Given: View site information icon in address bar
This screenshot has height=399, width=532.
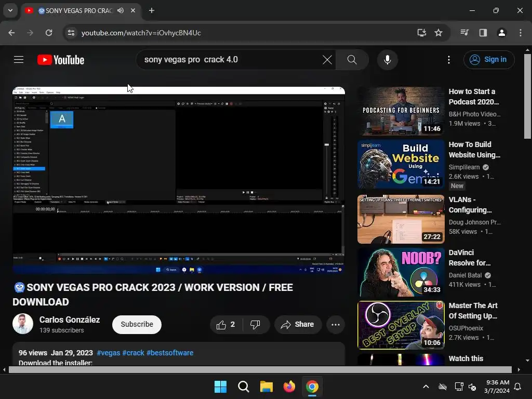Looking at the screenshot, I should click(71, 33).
